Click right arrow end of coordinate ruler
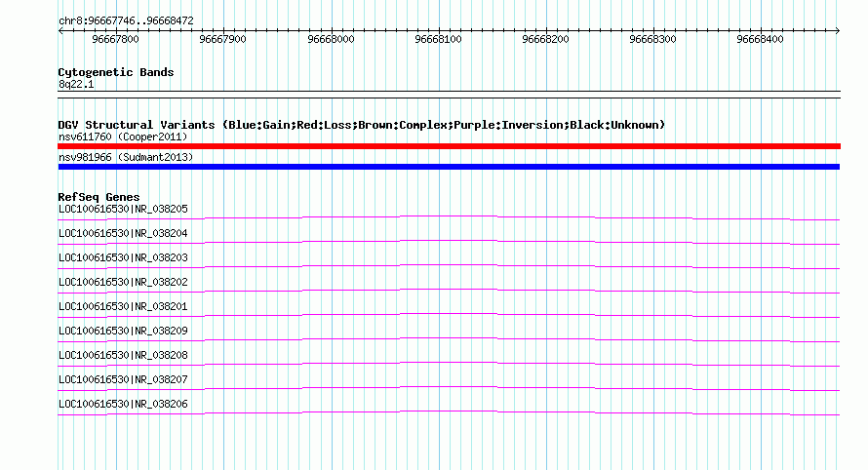868x470 pixels. click(838, 31)
